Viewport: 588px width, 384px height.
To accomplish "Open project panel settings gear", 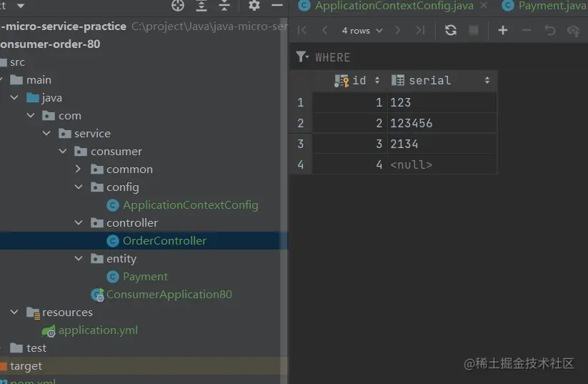I will point(254,5).
